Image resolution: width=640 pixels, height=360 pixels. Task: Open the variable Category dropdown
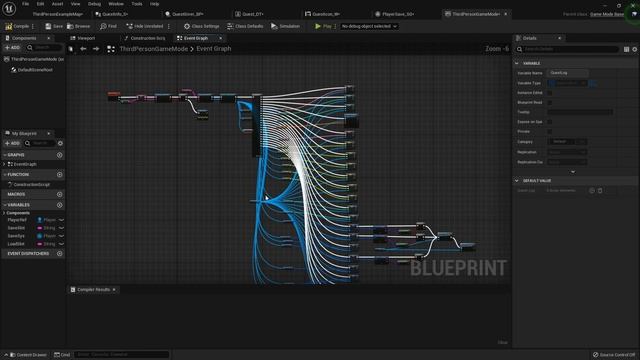point(567,142)
